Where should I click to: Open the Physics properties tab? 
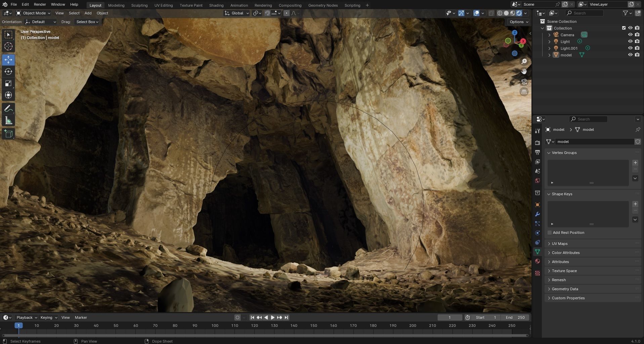click(538, 233)
